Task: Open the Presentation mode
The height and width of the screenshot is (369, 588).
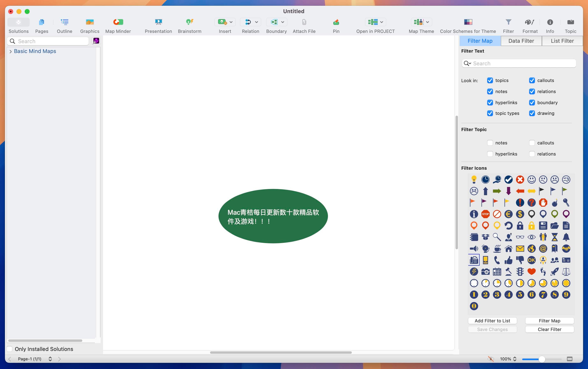Action: pyautogui.click(x=158, y=24)
